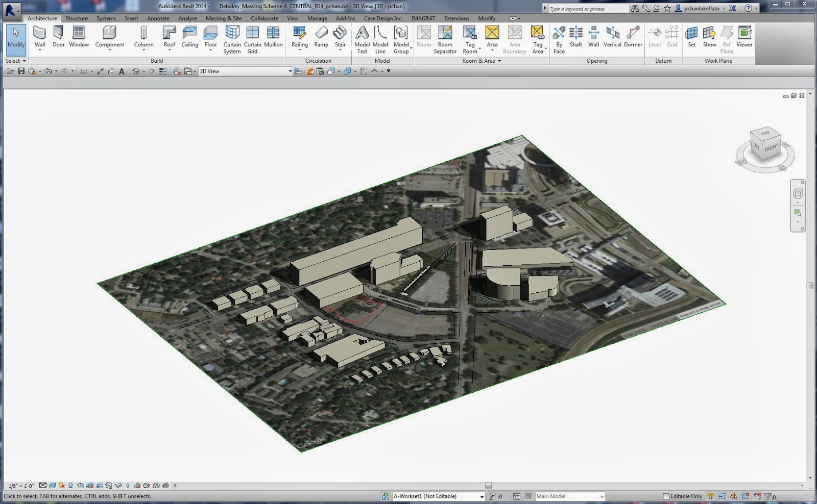Enable the Editable Only checkbox

(x=667, y=495)
